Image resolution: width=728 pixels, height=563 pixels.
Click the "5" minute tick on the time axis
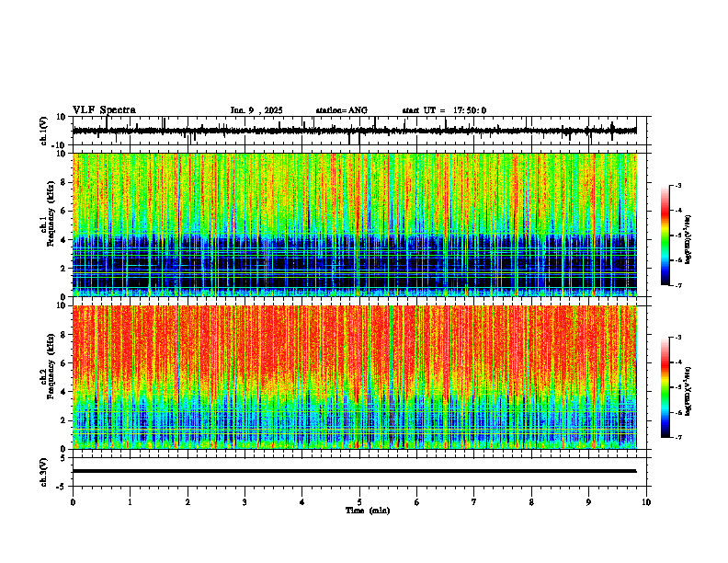[x=359, y=502]
